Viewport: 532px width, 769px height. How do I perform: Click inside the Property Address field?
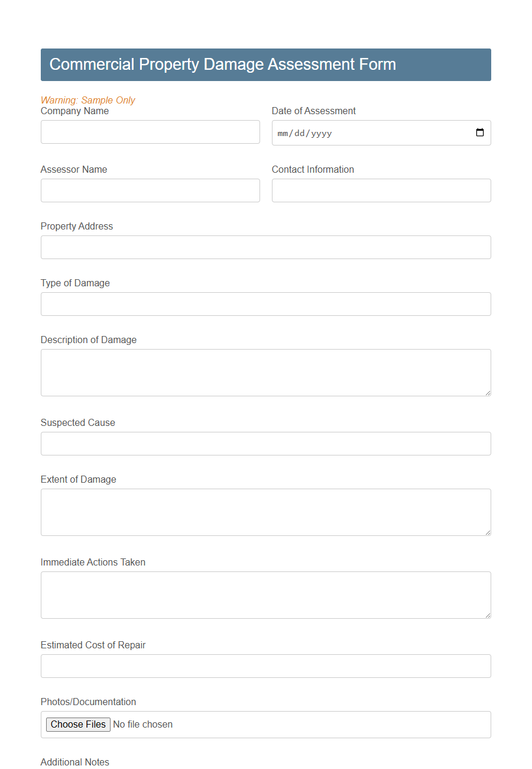[265, 247]
